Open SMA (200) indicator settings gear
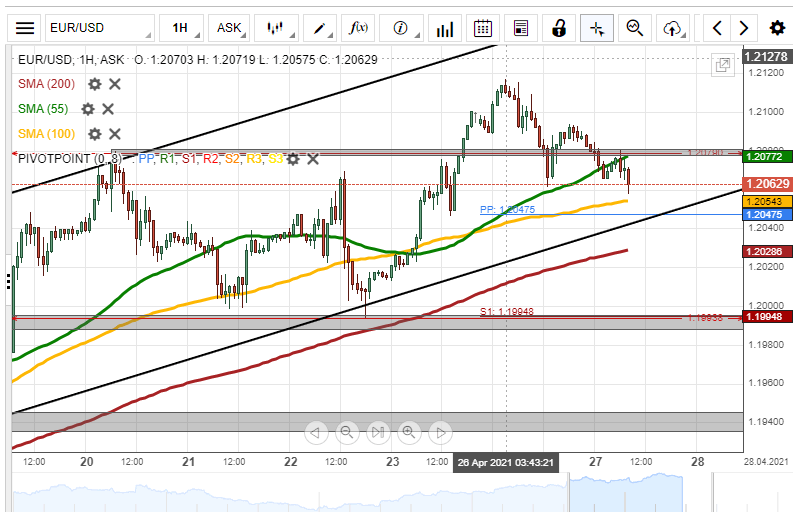 click(x=95, y=85)
